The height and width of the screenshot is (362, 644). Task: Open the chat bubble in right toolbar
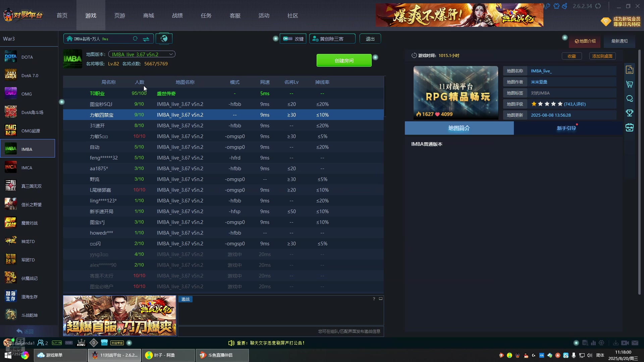point(630,99)
